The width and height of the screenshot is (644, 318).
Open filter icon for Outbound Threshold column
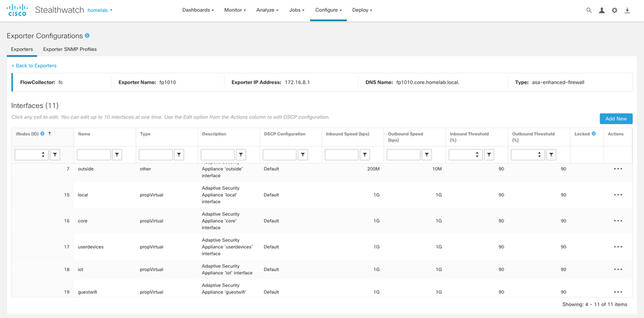point(551,154)
